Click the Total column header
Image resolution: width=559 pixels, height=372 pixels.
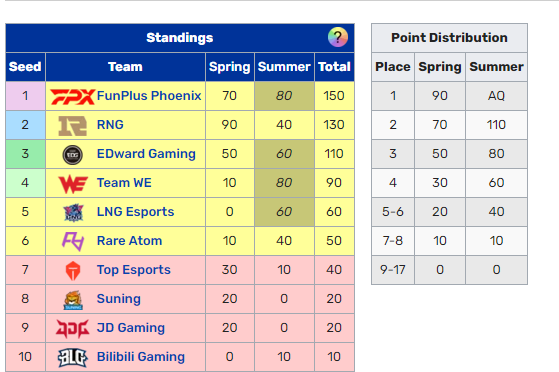tap(334, 67)
